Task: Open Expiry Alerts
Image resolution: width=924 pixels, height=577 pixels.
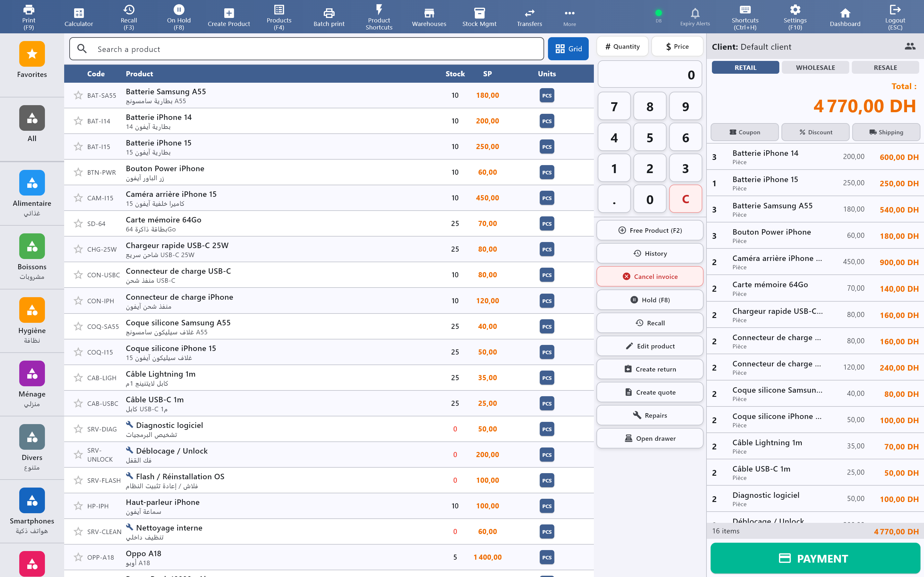Action: (x=695, y=16)
